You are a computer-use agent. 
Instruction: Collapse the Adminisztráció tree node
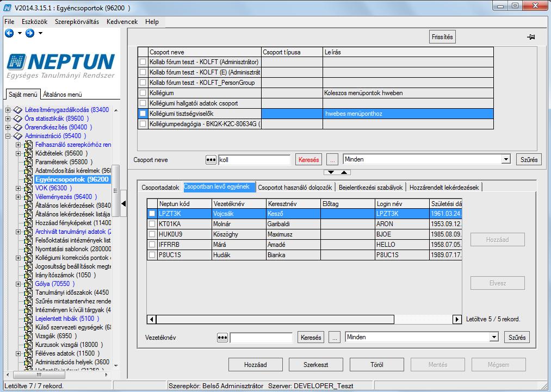8,136
